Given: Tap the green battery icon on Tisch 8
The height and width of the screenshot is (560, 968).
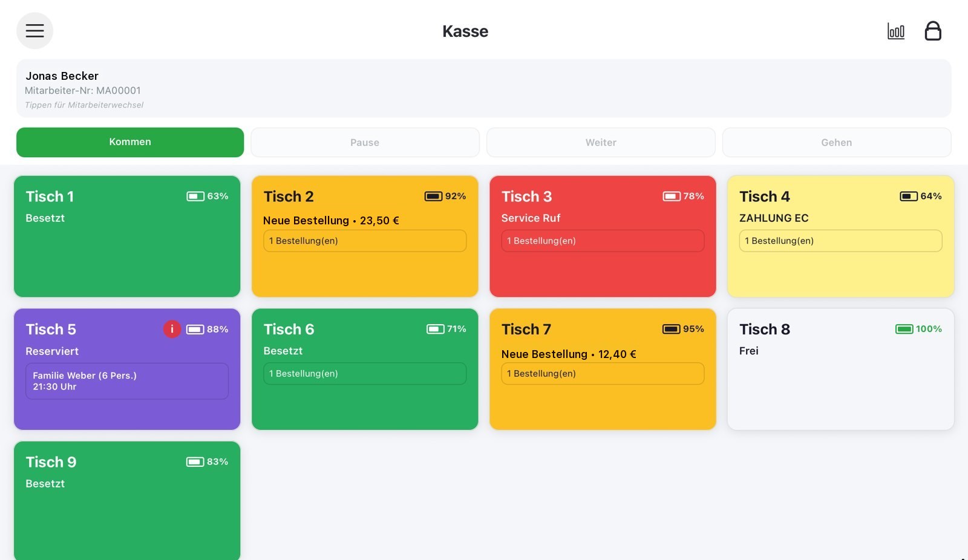Looking at the screenshot, I should 904,329.
